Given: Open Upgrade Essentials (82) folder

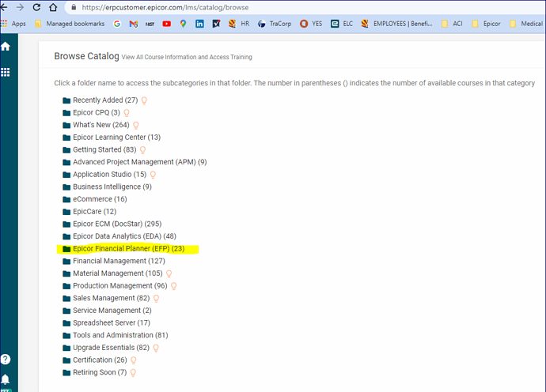Looking at the screenshot, I should point(106,348).
